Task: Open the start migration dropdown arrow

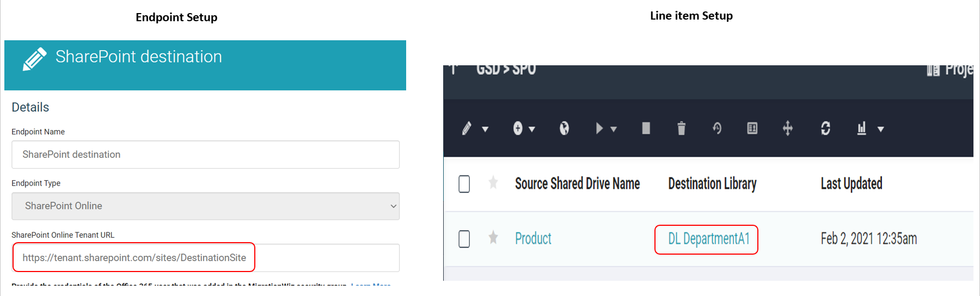Action: coord(614,129)
